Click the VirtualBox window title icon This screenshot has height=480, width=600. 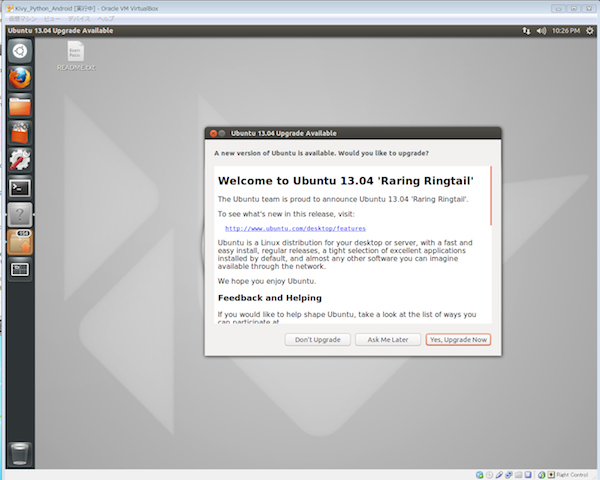(x=10, y=8)
